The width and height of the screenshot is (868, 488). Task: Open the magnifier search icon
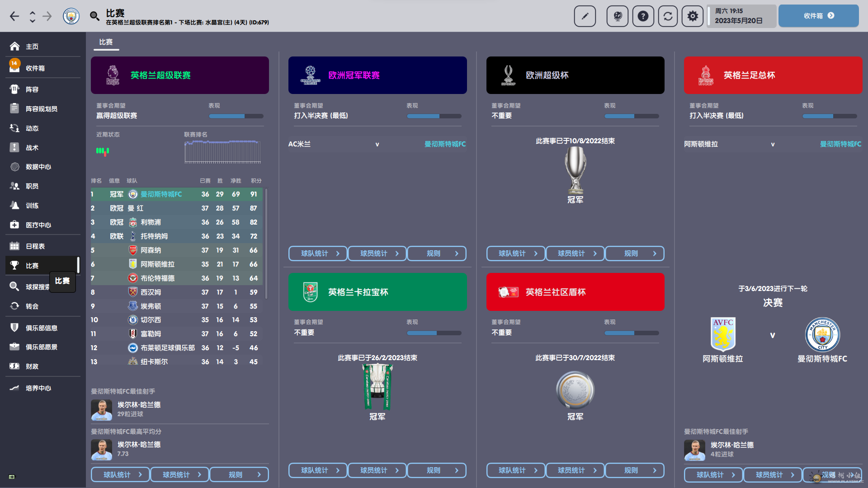[x=94, y=17]
